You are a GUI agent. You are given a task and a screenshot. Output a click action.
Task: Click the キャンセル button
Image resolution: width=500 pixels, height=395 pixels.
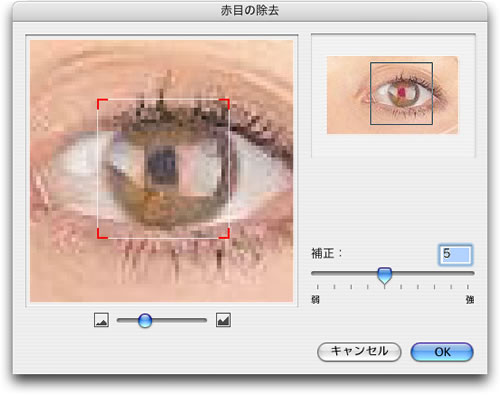[x=359, y=352]
